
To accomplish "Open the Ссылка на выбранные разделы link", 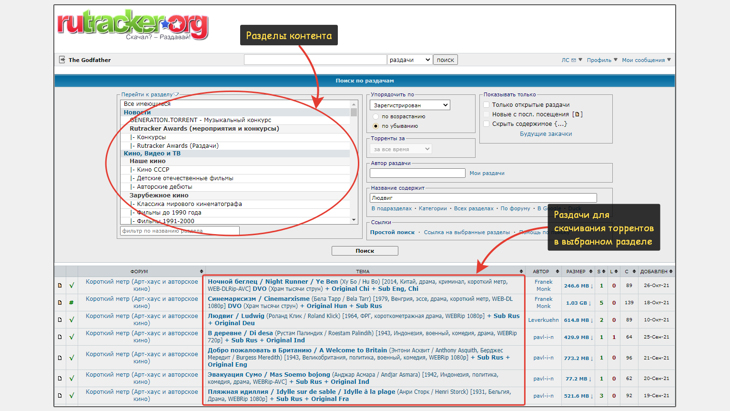I will (x=466, y=232).
